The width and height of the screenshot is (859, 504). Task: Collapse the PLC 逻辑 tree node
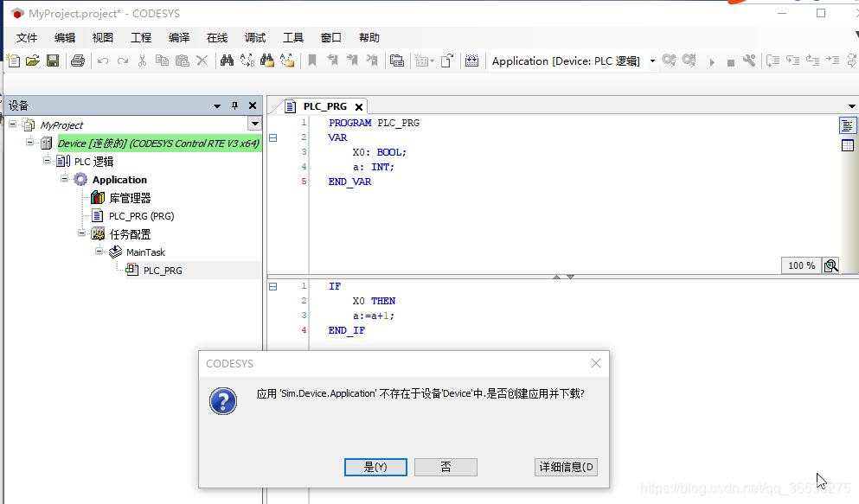click(47, 160)
